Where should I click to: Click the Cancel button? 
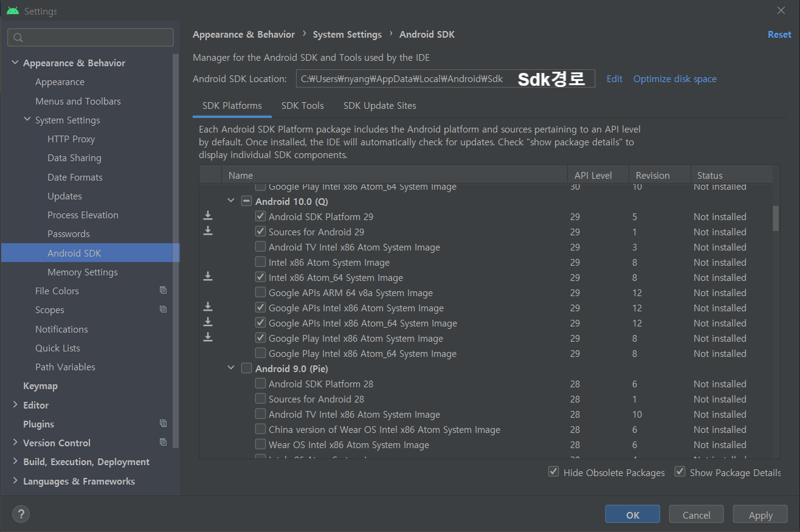point(696,514)
